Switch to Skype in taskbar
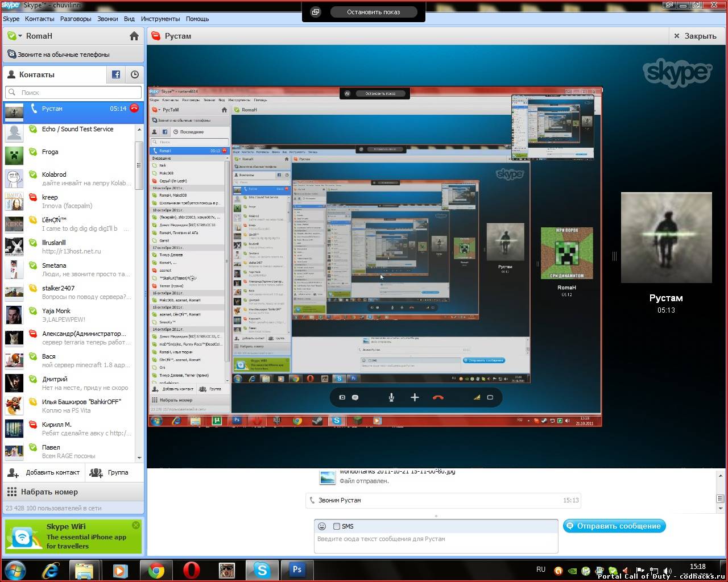728x582 pixels. [262, 570]
